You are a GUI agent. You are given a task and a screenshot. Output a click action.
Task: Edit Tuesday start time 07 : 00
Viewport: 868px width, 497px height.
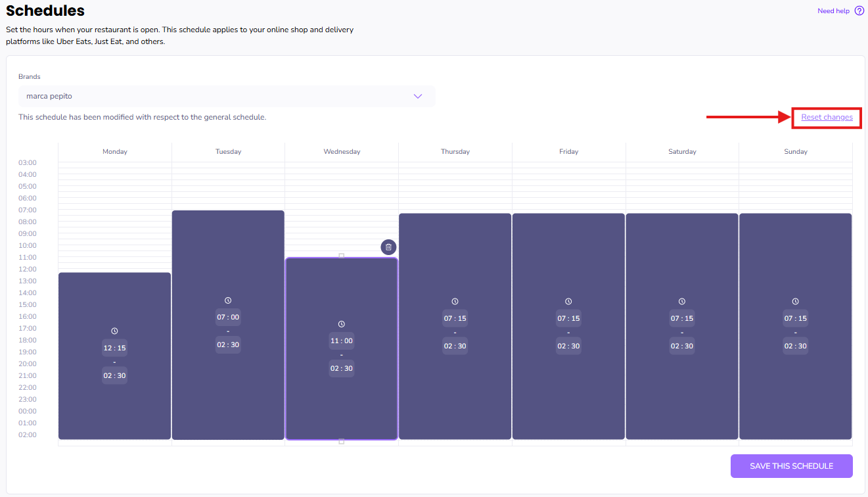[x=228, y=317]
